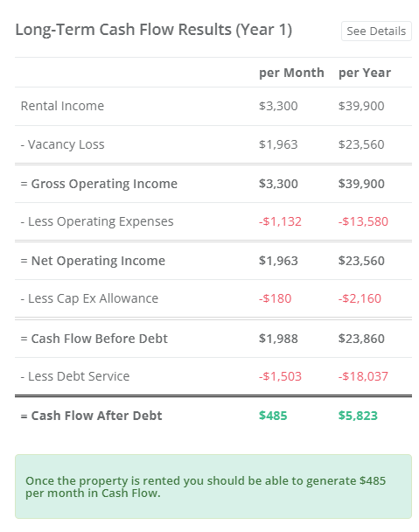
Task: Click the per Month column header
Action: point(291,73)
